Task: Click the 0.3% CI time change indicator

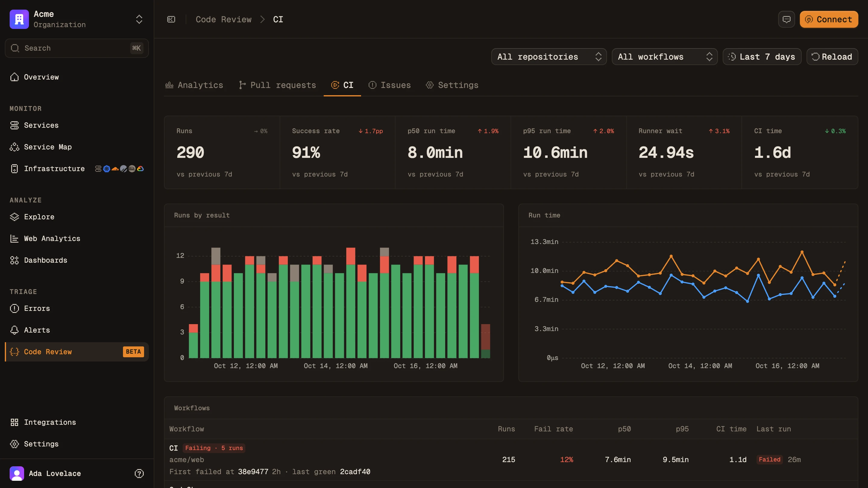Action: click(x=835, y=131)
